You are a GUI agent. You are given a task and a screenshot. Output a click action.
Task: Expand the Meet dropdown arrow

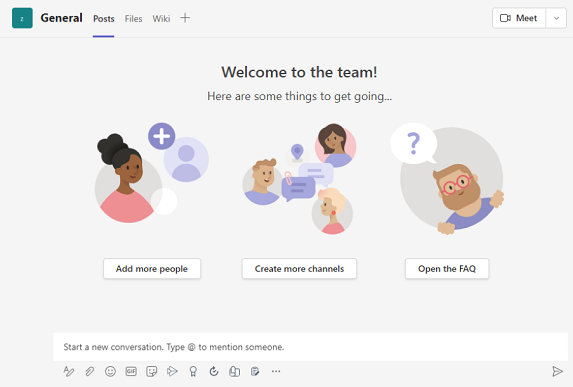556,18
